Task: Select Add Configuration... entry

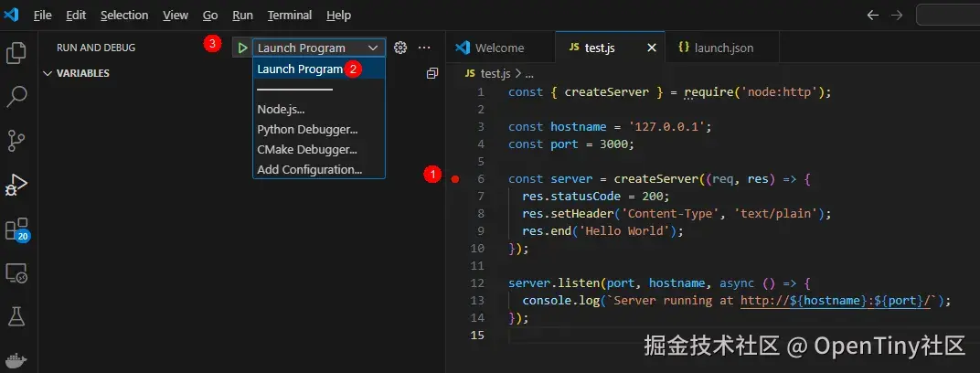Action: [x=319, y=169]
